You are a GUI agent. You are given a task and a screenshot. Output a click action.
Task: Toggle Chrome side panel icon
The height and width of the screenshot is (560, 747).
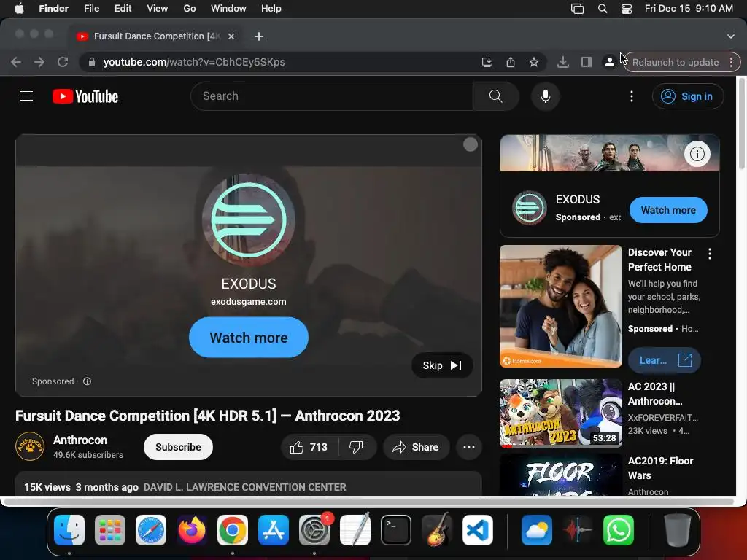click(x=587, y=63)
